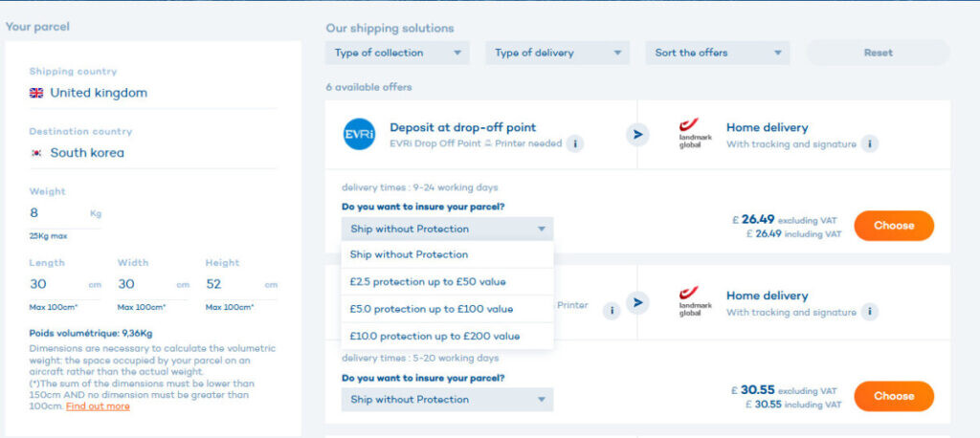Image resolution: width=980 pixels, height=438 pixels.
Task: Open the Type of collection dropdown
Action: 397,53
